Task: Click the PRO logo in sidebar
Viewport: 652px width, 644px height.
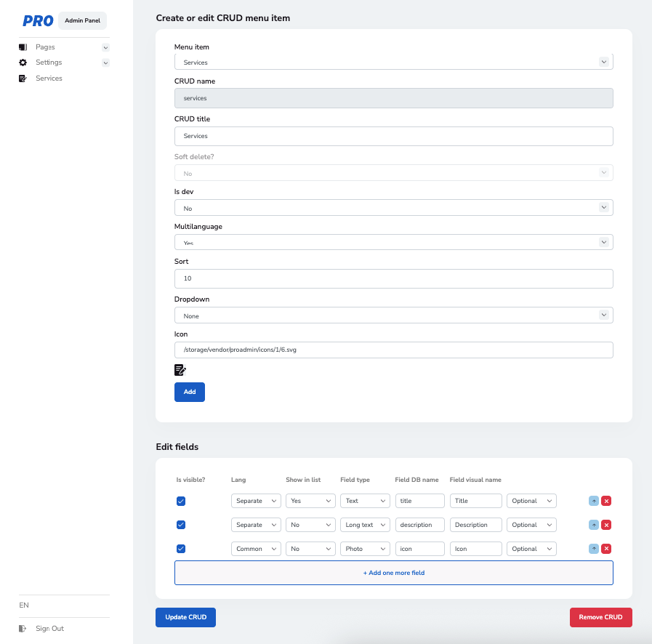Action: 38,21
